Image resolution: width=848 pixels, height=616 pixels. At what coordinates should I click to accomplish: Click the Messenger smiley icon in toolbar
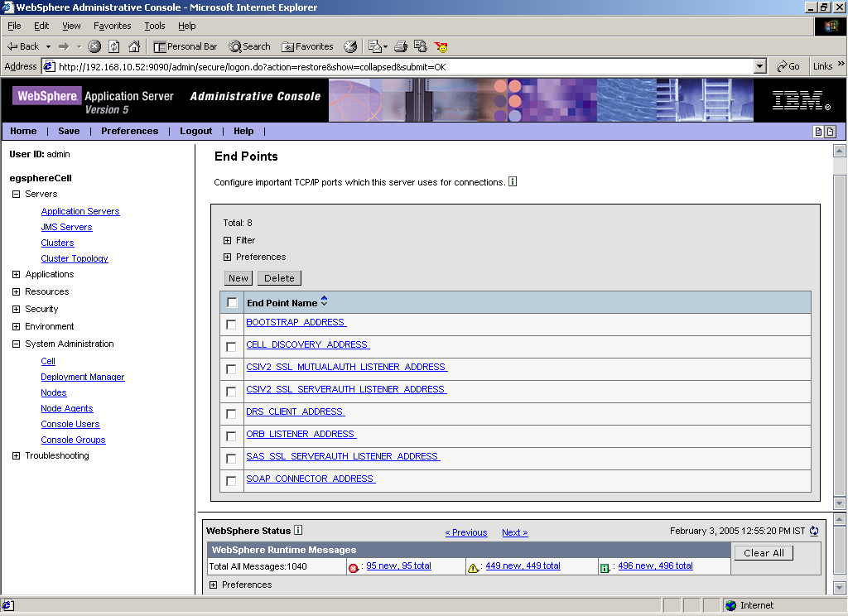[x=441, y=46]
